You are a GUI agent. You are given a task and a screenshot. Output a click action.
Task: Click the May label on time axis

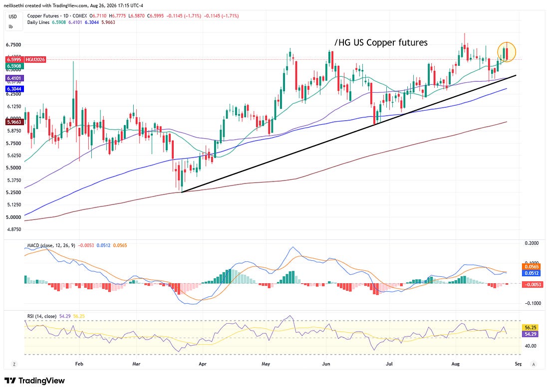266,364
